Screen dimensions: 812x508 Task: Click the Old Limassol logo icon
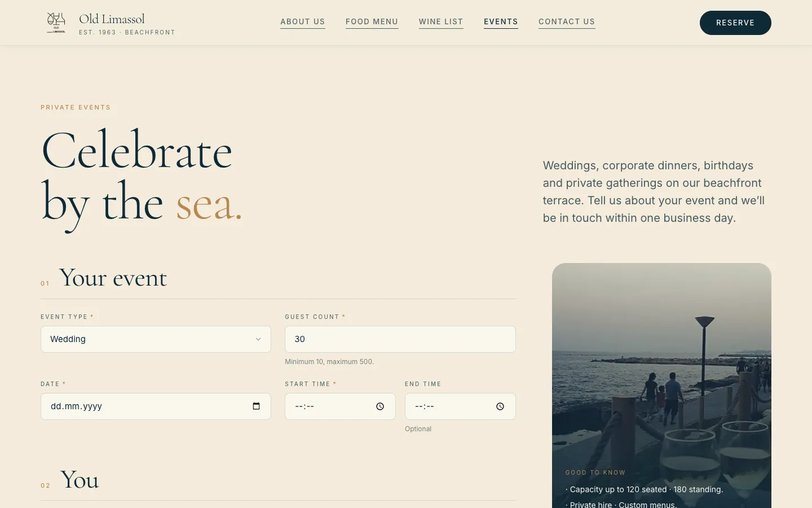click(x=56, y=23)
